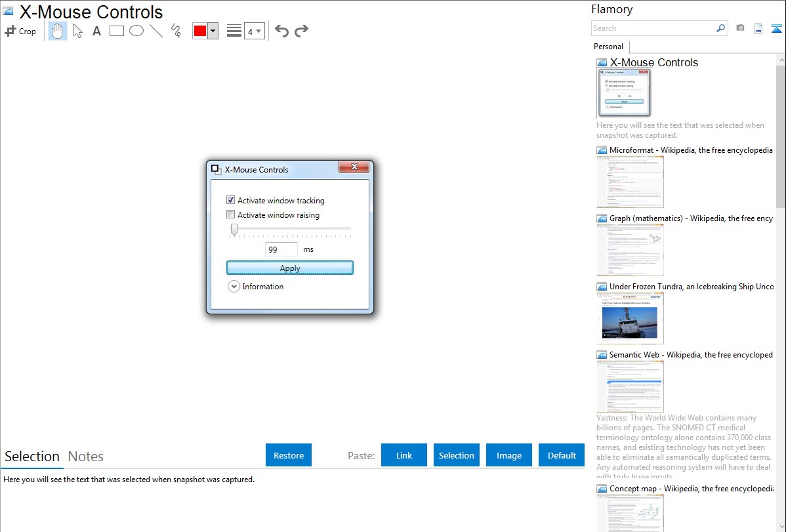Click the magnifier search icon
Image resolution: width=786 pixels, height=532 pixels.
(x=720, y=28)
